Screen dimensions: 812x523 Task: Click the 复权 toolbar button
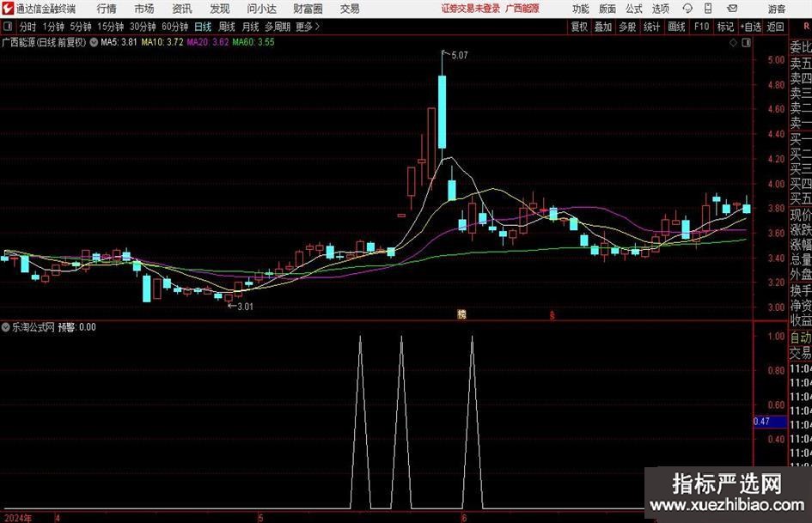[x=579, y=27]
